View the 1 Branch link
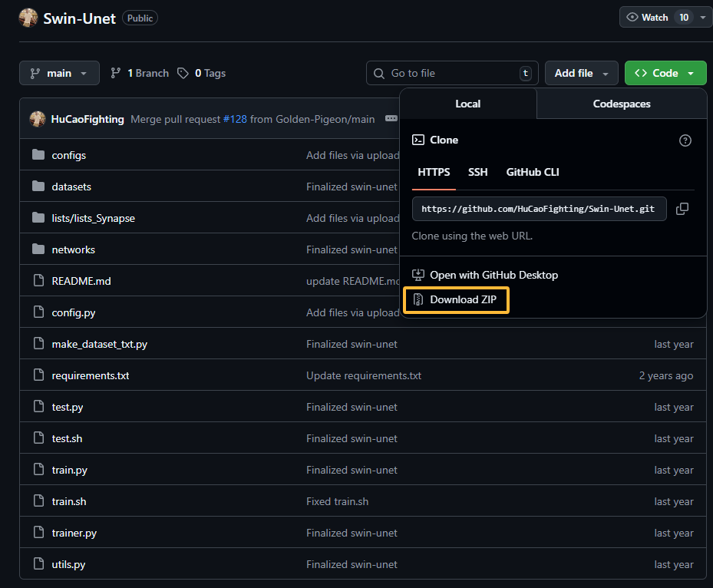The image size is (713, 588). (140, 73)
